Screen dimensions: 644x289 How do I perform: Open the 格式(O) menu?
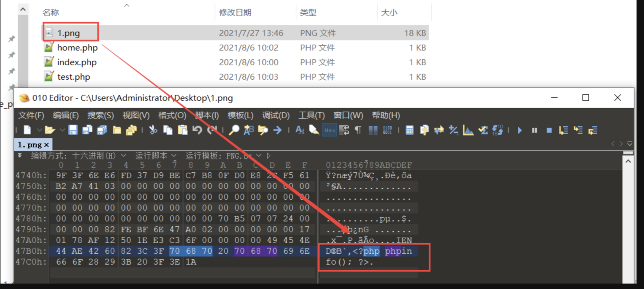point(172,115)
